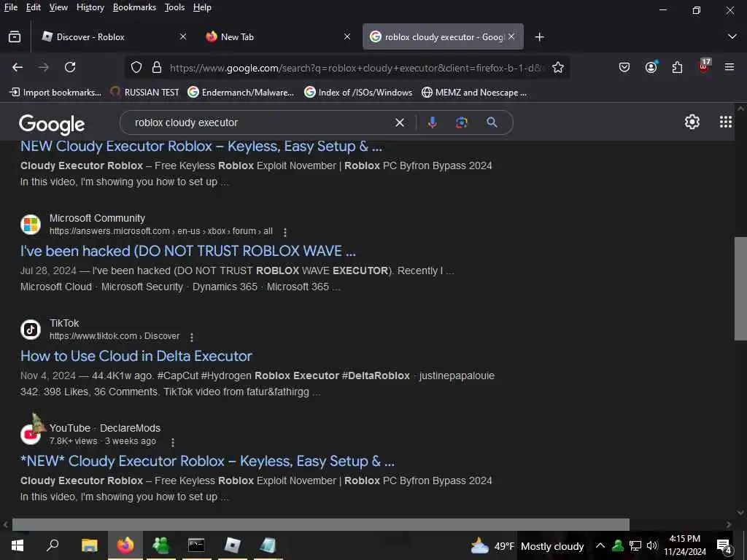Close the Discover - Roblox tab
This screenshot has height=560, width=747.
[183, 36]
